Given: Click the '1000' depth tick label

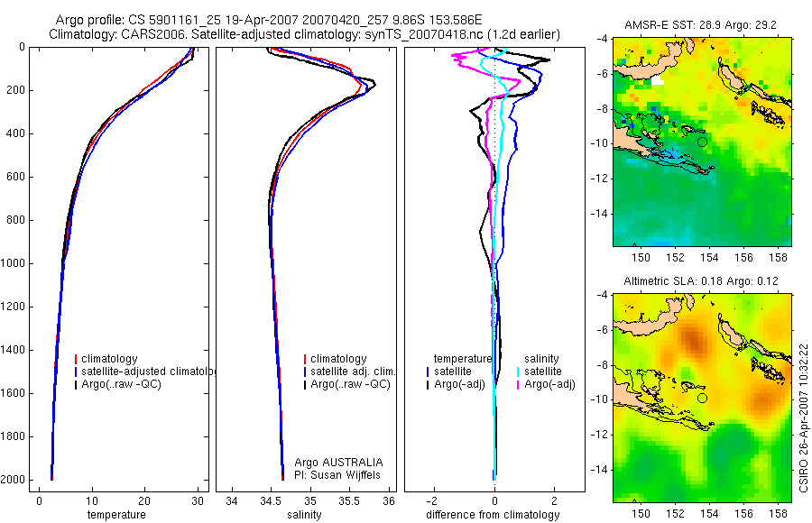Looking at the screenshot, I should click(x=13, y=263).
